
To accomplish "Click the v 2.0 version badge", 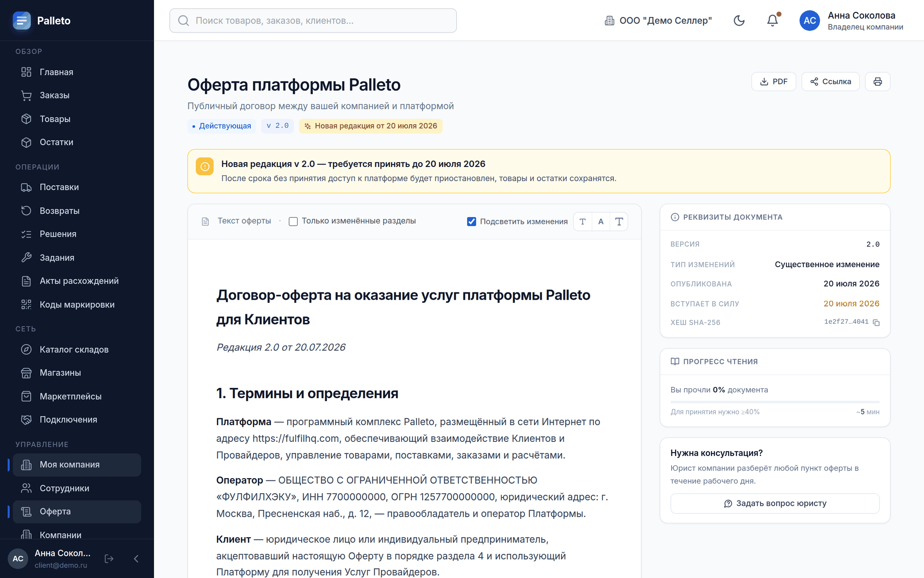I will click(278, 126).
